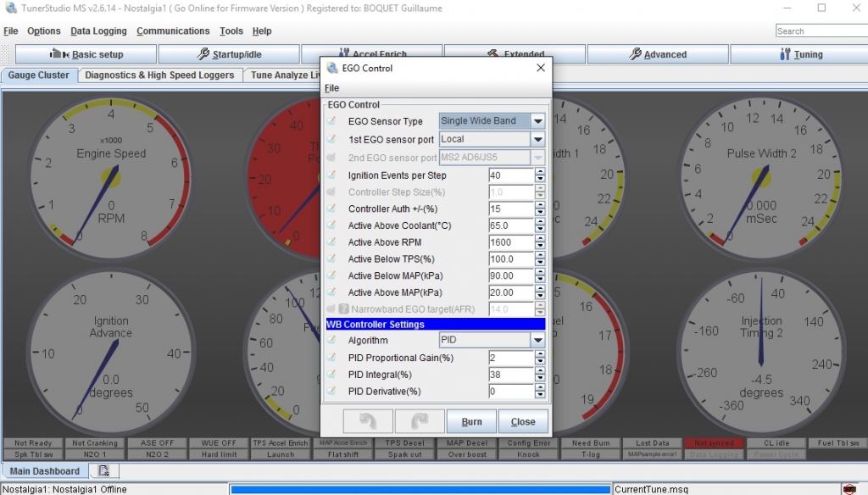Image resolution: width=868 pixels, height=495 pixels.
Task: Click the CurrentTune.msq status text
Action: (652, 489)
